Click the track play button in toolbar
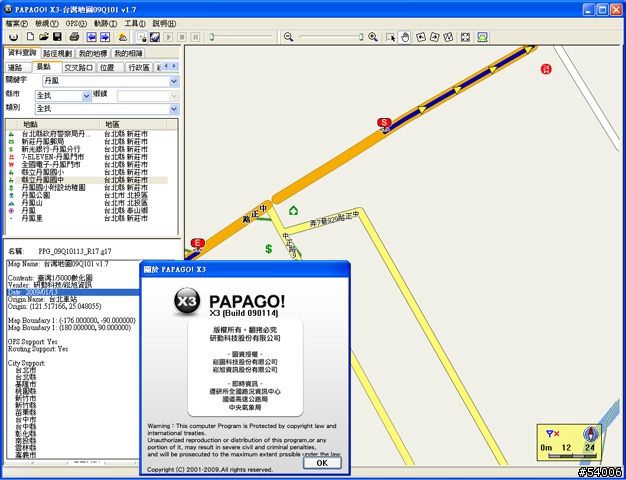The image size is (626, 480). coord(168,37)
